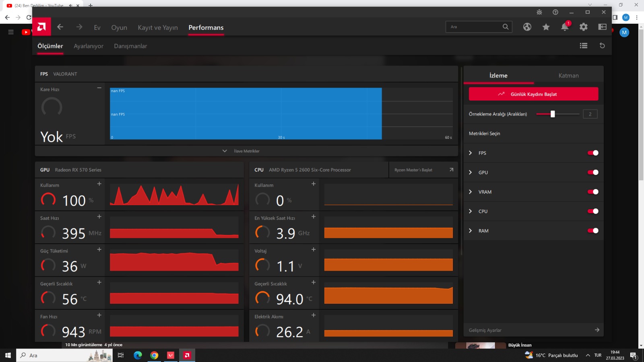Add Elektrik Akımı metric with plus icon
This screenshot has width=644, height=362.
pos(314,315)
